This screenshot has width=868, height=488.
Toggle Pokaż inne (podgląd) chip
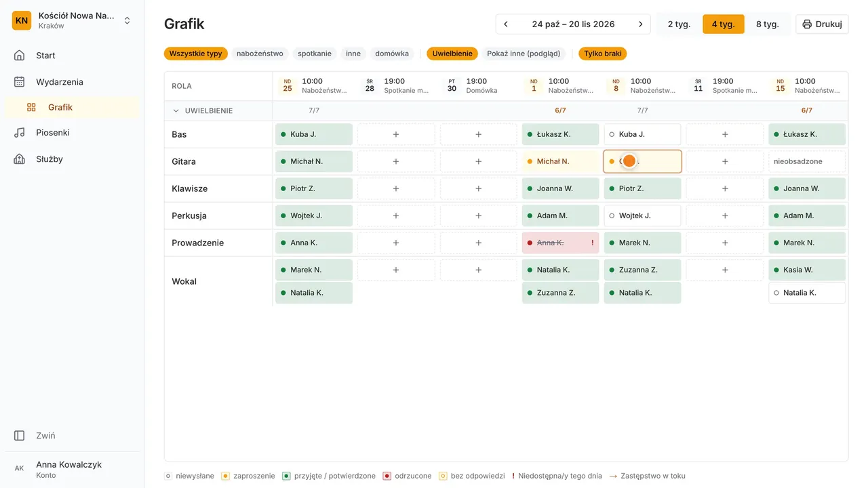[x=524, y=54]
